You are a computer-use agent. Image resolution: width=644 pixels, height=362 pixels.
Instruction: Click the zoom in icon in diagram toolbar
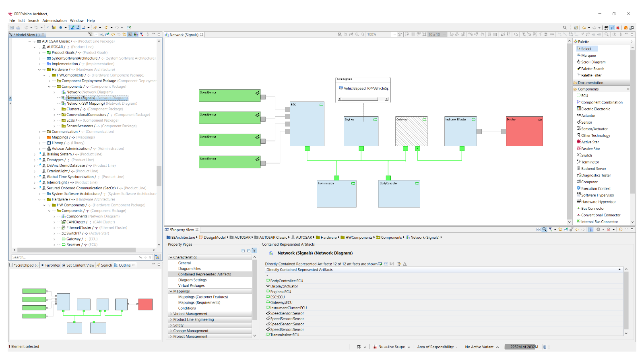coord(357,35)
